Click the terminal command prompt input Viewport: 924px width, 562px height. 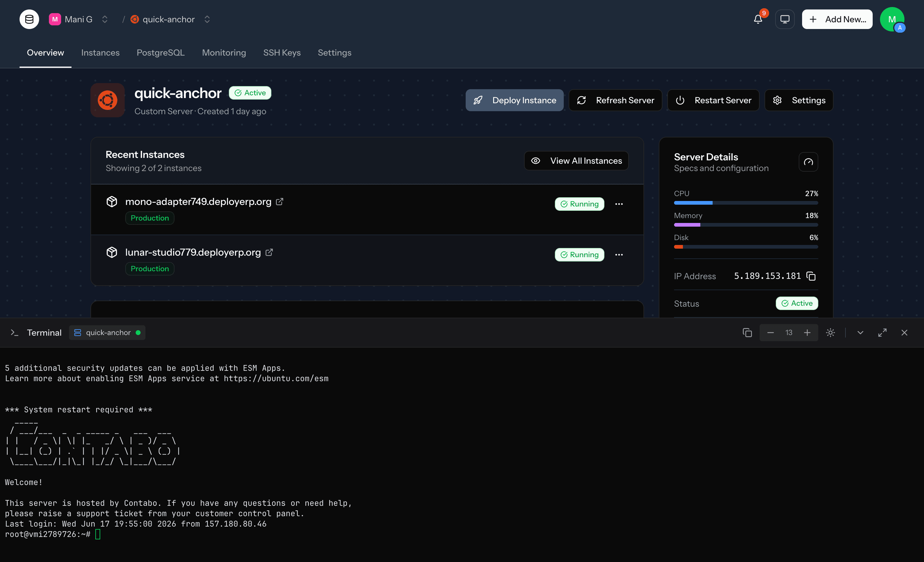(98, 534)
